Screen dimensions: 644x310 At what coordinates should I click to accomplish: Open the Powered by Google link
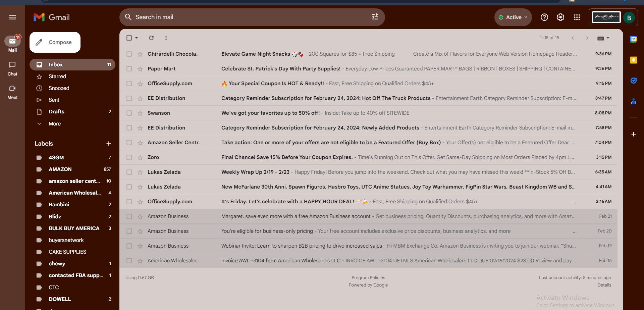click(368, 285)
